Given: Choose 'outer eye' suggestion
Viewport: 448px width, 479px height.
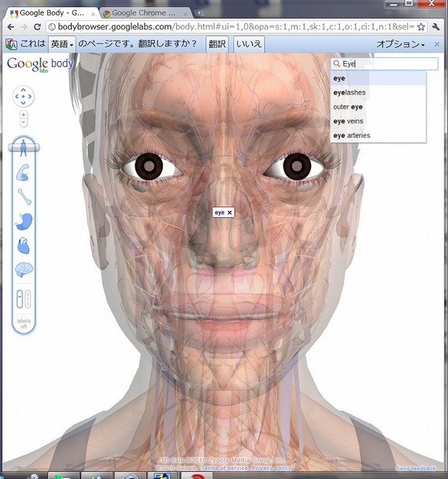Looking at the screenshot, I should pos(378,107).
